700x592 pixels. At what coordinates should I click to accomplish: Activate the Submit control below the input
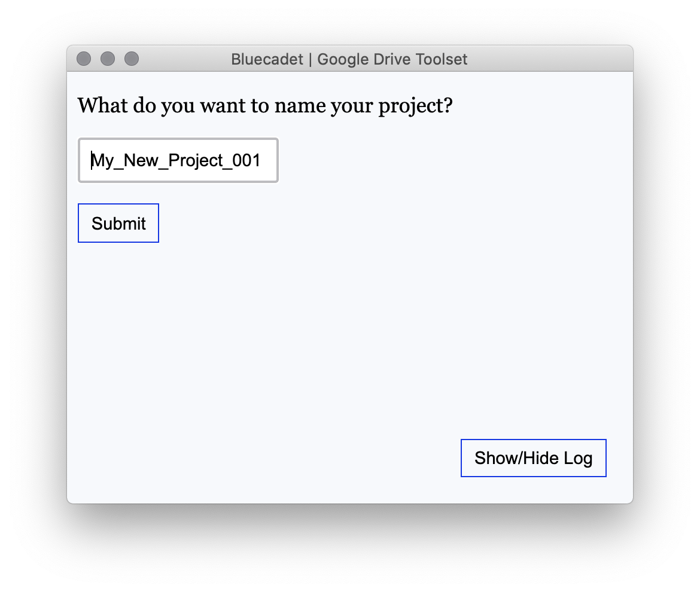point(118,222)
